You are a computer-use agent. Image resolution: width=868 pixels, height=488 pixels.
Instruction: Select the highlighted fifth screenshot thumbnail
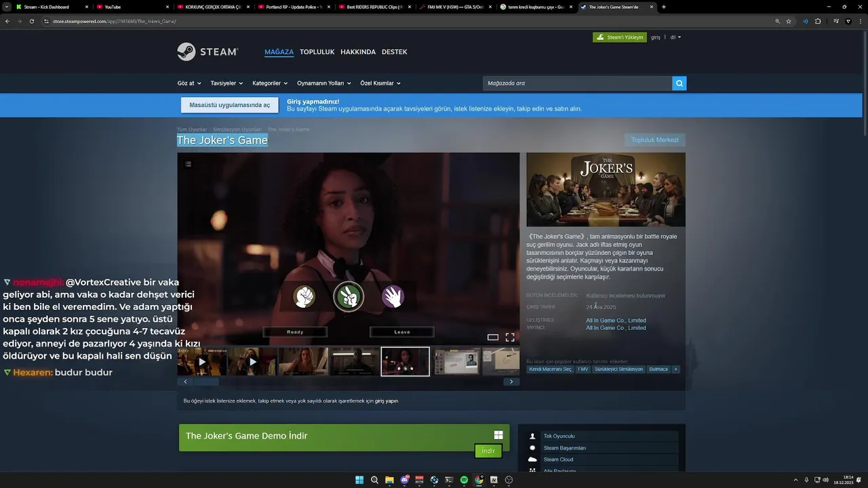pyautogui.click(x=405, y=361)
